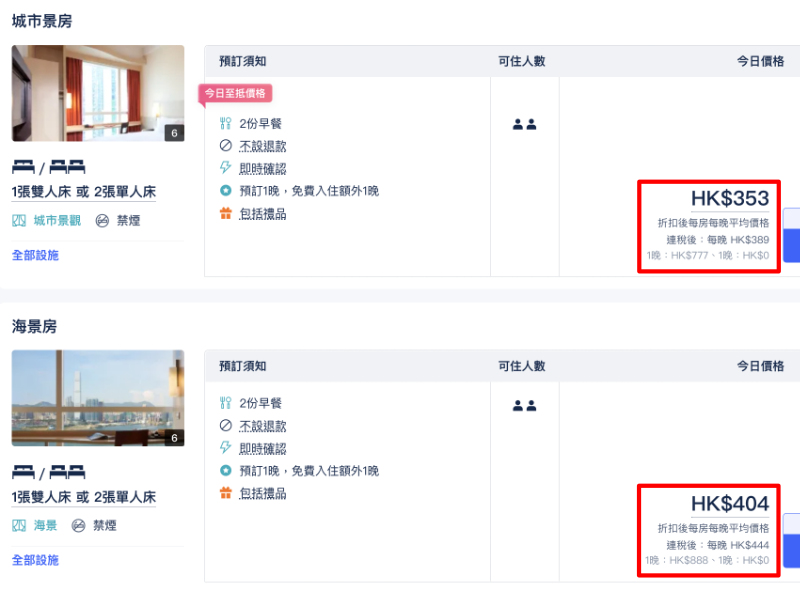800x591 pixels.
Task: Click the breakfast cutlery icon in City View room
Action: [226, 123]
